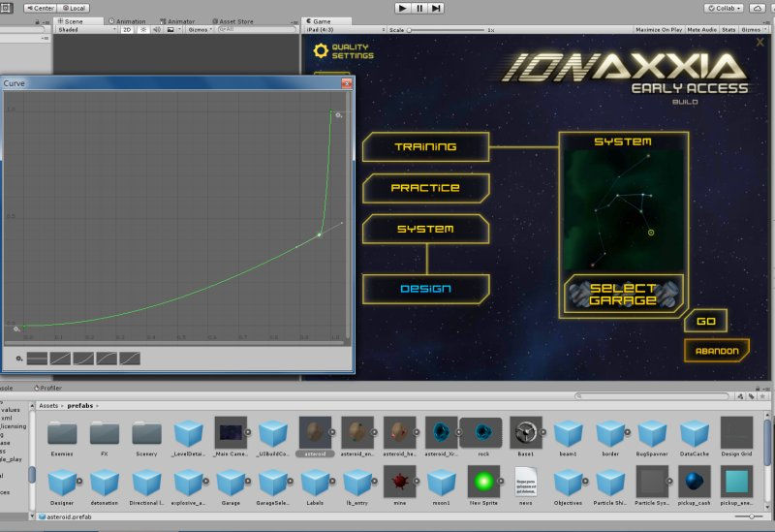Click Search by Type icon in Project
This screenshot has height=532, width=775.
coord(740,396)
